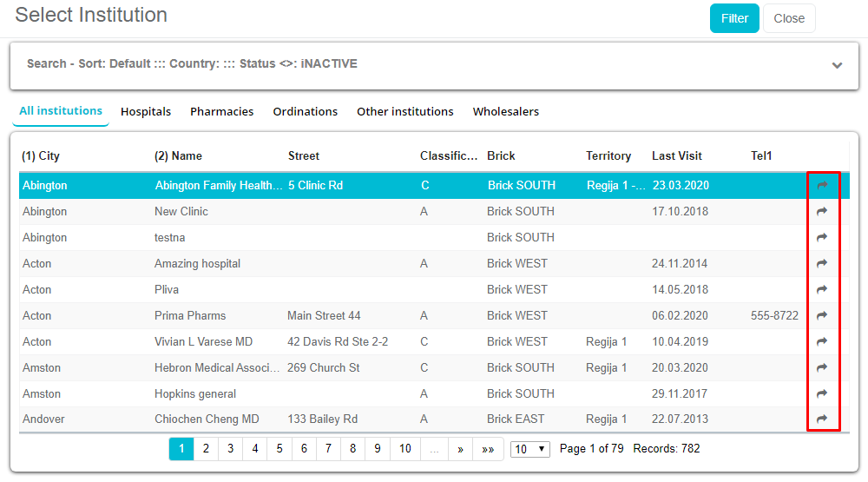Expand the search criteria panel chevron
Image resolution: width=868 pixels, height=482 pixels.
[x=837, y=65]
